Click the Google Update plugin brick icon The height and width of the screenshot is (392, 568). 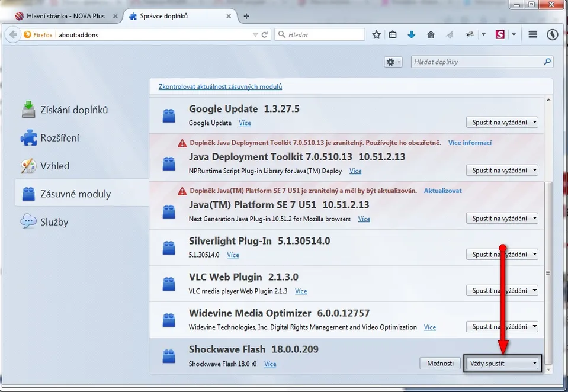pyautogui.click(x=169, y=115)
